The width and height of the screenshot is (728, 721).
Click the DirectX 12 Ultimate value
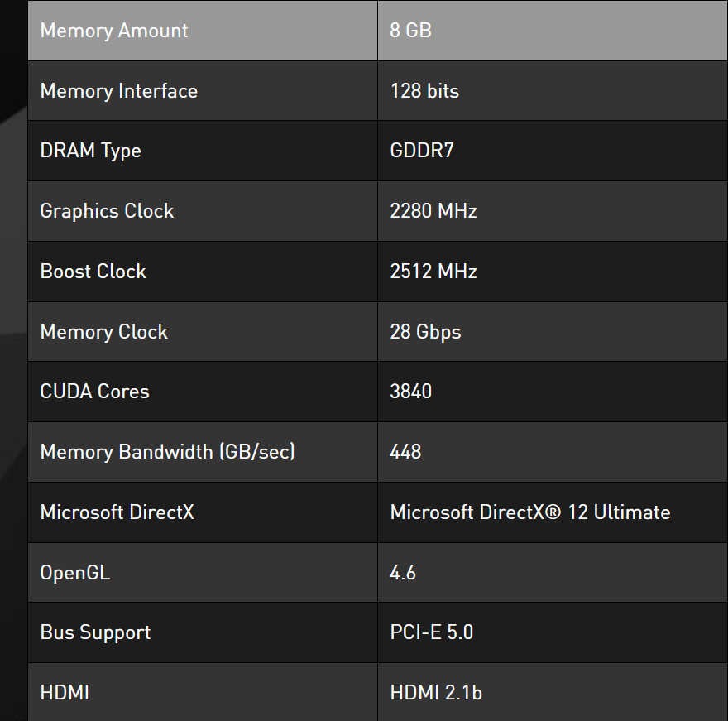pyautogui.click(x=530, y=512)
